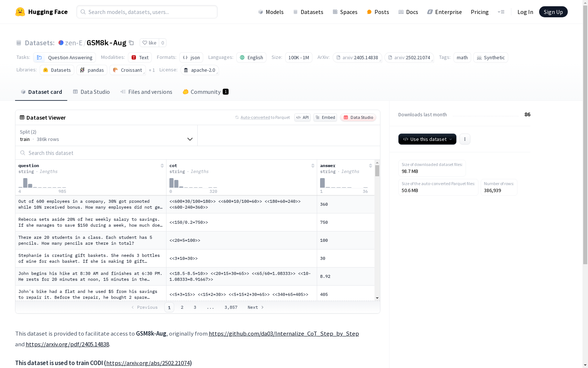Switch to the Data Studio tab
This screenshot has height=368, width=588.
tap(91, 92)
